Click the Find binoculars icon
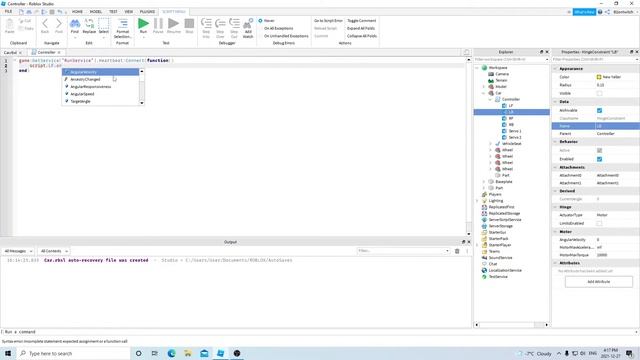This screenshot has width=640, height=360. coord(75,24)
